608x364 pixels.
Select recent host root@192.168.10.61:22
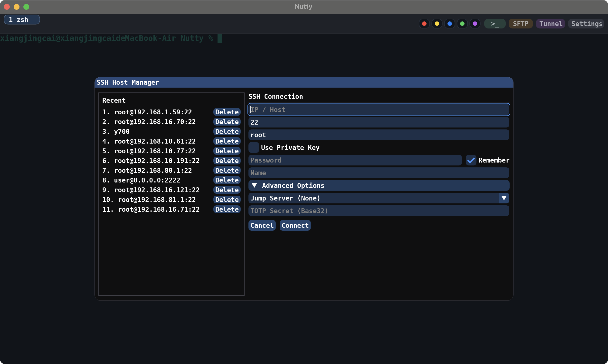pos(149,141)
